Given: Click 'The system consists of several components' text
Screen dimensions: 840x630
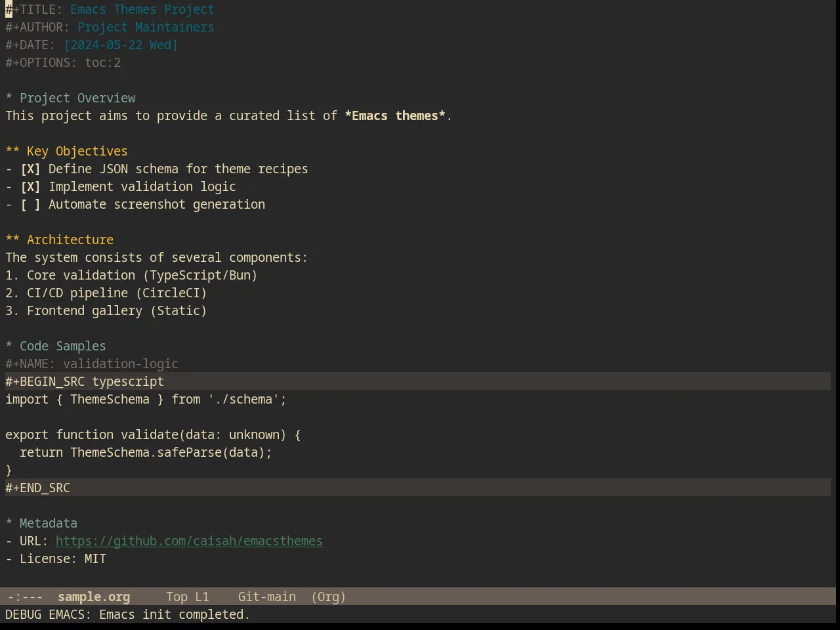Looking at the screenshot, I should coord(156,258).
